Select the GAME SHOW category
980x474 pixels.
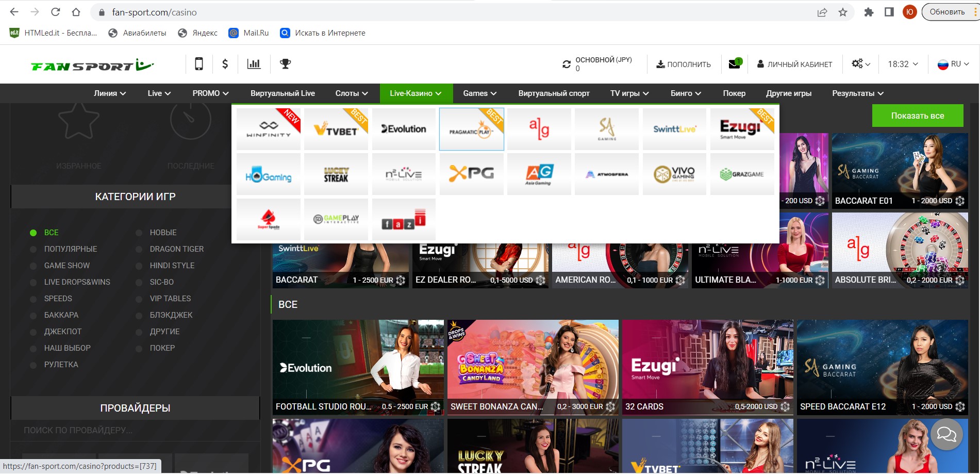[x=67, y=266]
